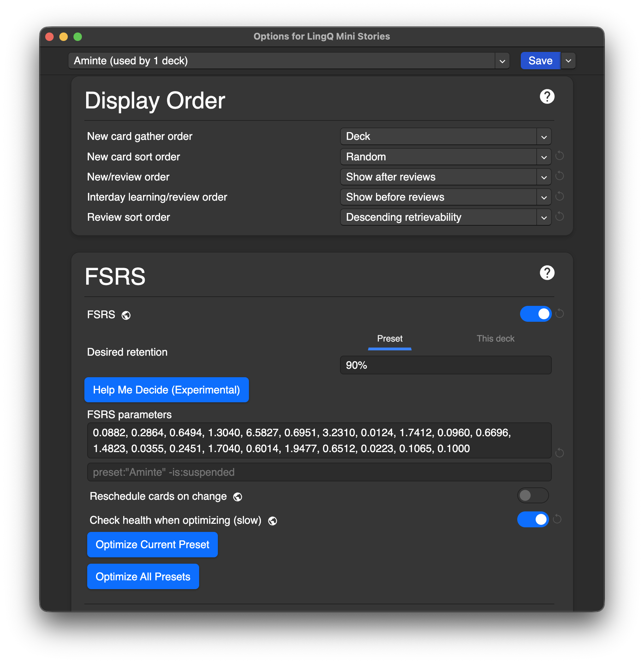644x664 pixels.
Task: Switch to the Preset tab
Action: pyautogui.click(x=390, y=339)
